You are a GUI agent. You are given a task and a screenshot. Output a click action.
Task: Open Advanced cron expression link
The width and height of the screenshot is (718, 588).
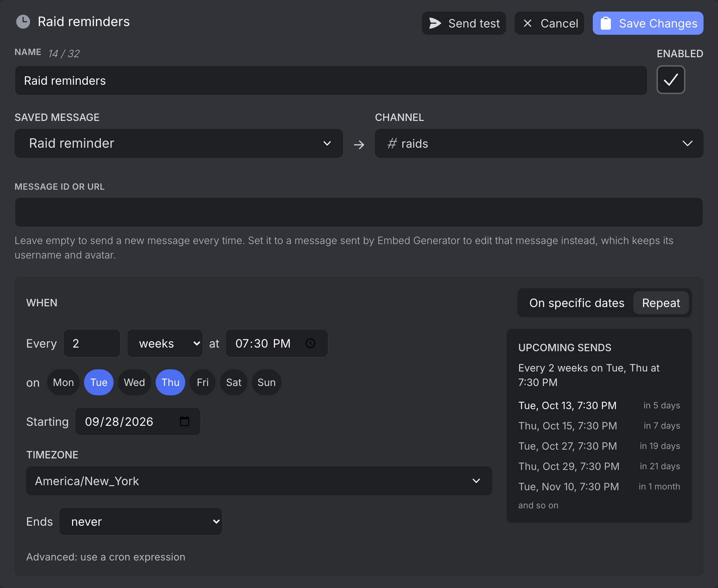point(106,557)
